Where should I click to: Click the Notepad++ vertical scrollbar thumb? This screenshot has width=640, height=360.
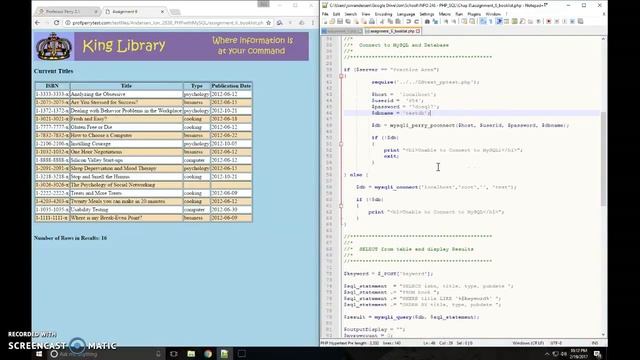(x=603, y=158)
